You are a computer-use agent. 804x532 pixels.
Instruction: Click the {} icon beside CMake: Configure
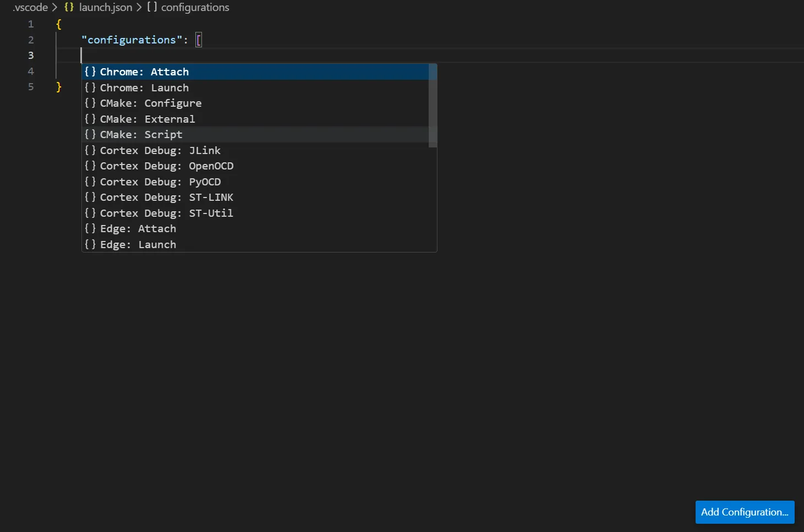pyautogui.click(x=90, y=103)
